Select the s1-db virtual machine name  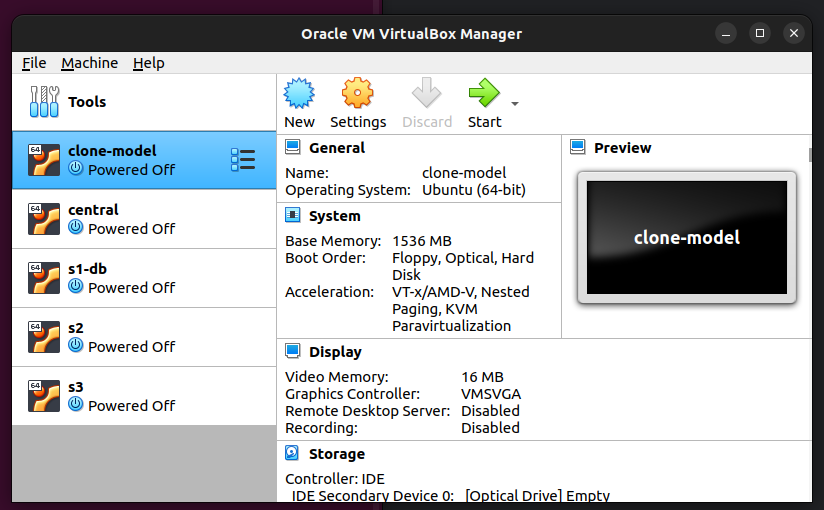(88, 269)
